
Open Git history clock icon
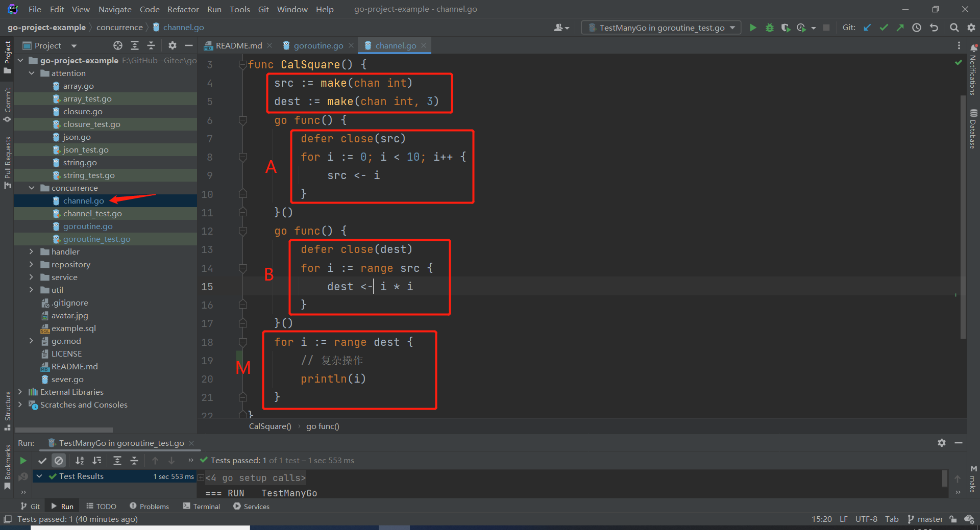(917, 28)
